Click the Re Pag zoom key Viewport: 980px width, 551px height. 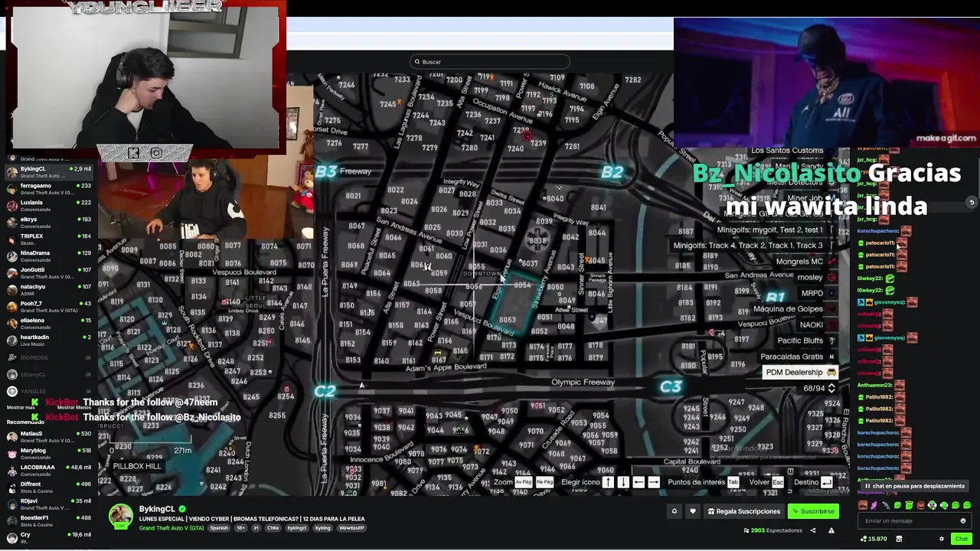click(x=544, y=482)
